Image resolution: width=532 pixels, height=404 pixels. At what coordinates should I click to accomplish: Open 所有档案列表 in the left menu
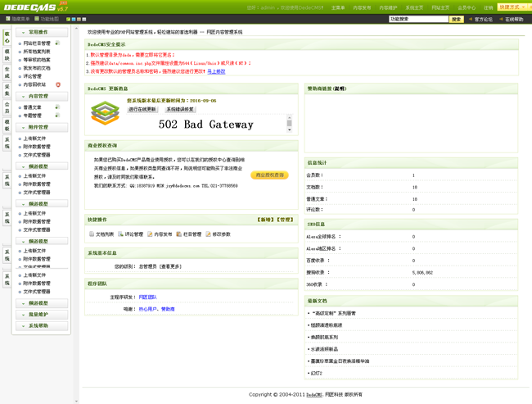[37, 52]
